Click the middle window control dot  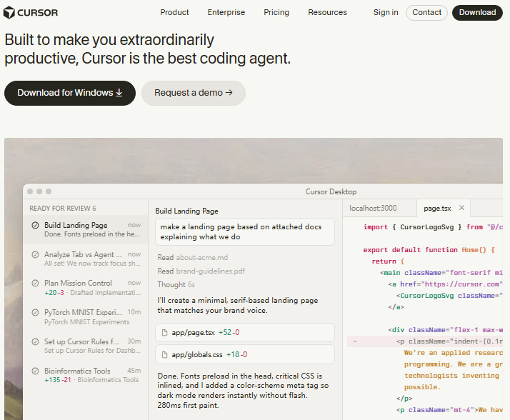point(39,191)
